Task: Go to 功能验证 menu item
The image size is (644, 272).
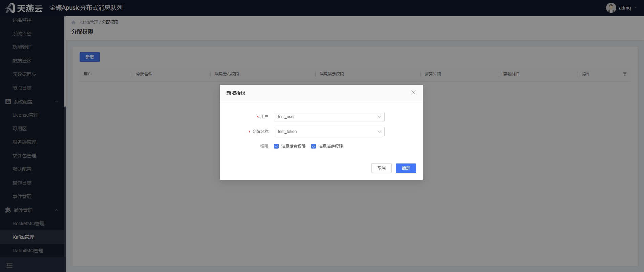Action: pos(22,47)
